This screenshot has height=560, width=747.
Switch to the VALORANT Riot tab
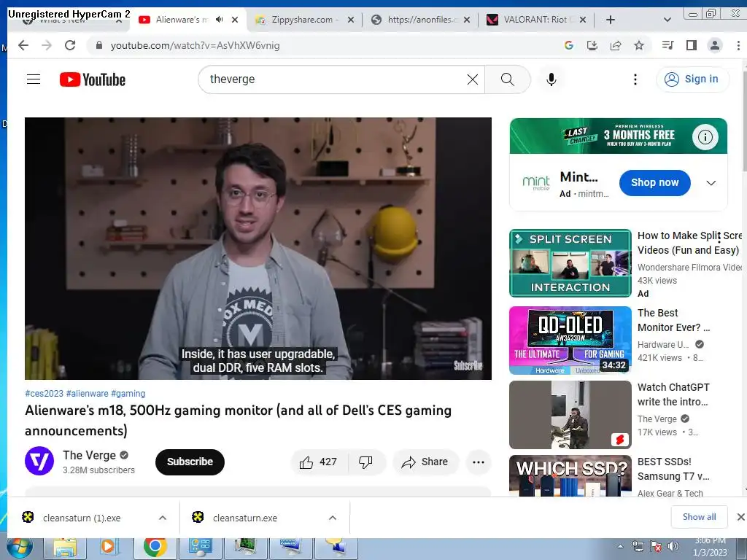coord(536,20)
